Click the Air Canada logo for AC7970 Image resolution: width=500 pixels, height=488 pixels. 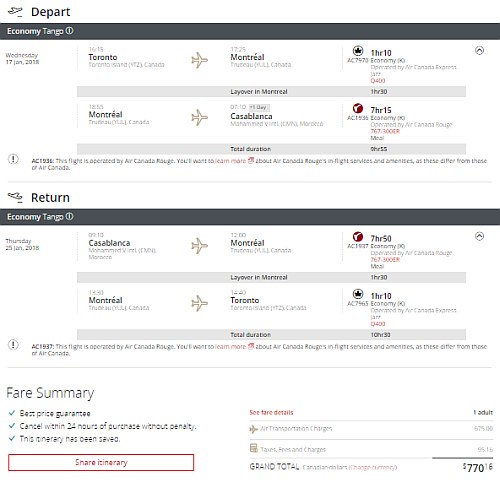(358, 51)
